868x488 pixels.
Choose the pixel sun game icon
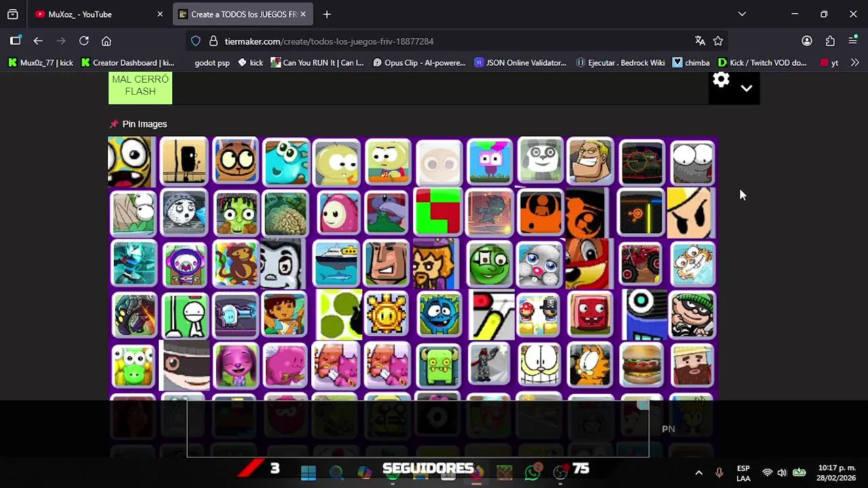click(x=388, y=314)
